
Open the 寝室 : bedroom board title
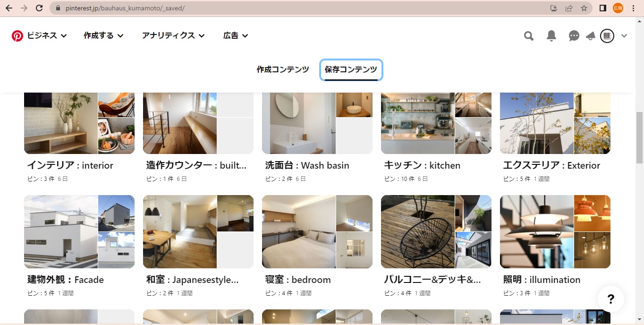298,280
